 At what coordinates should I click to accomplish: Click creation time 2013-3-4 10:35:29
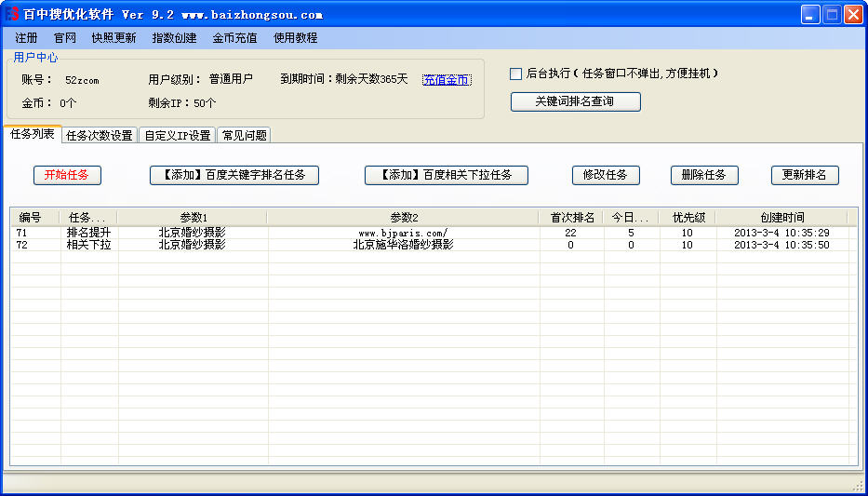[x=781, y=233]
